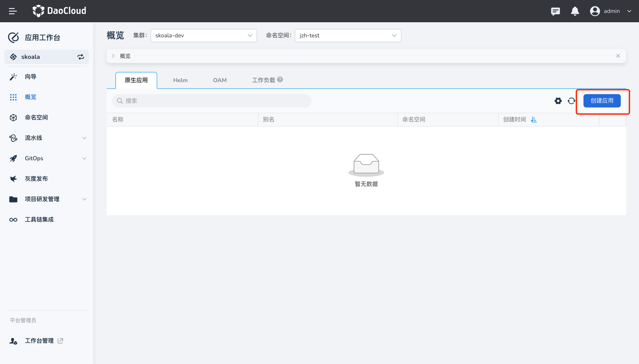Click the 项目研发管理 folder icon
639x364 pixels.
coord(13,199)
